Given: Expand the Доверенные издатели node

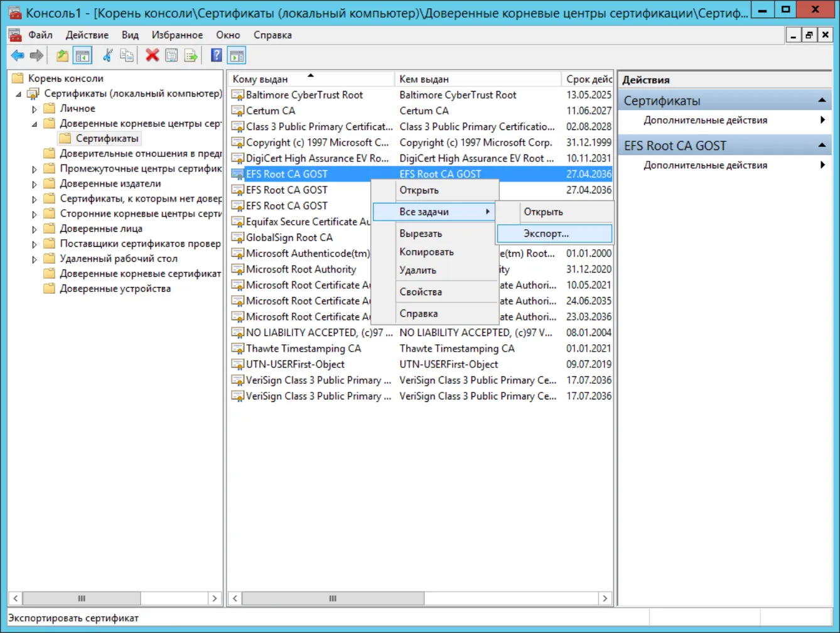Looking at the screenshot, I should [35, 184].
